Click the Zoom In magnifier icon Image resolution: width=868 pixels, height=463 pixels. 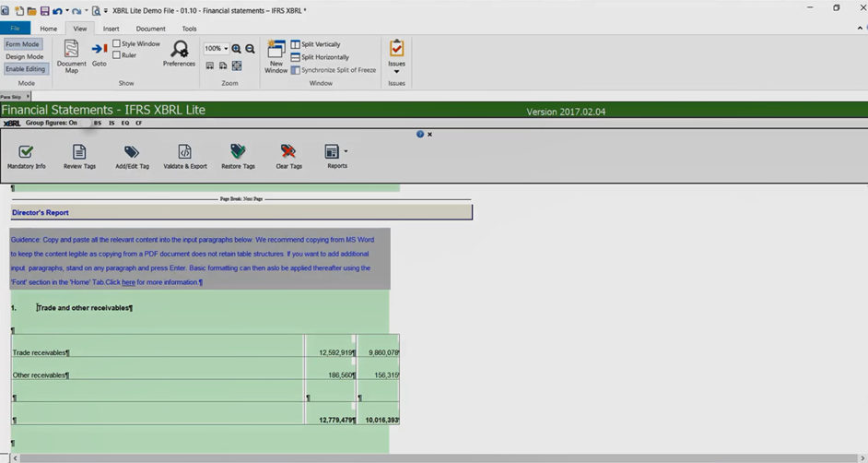tap(237, 49)
